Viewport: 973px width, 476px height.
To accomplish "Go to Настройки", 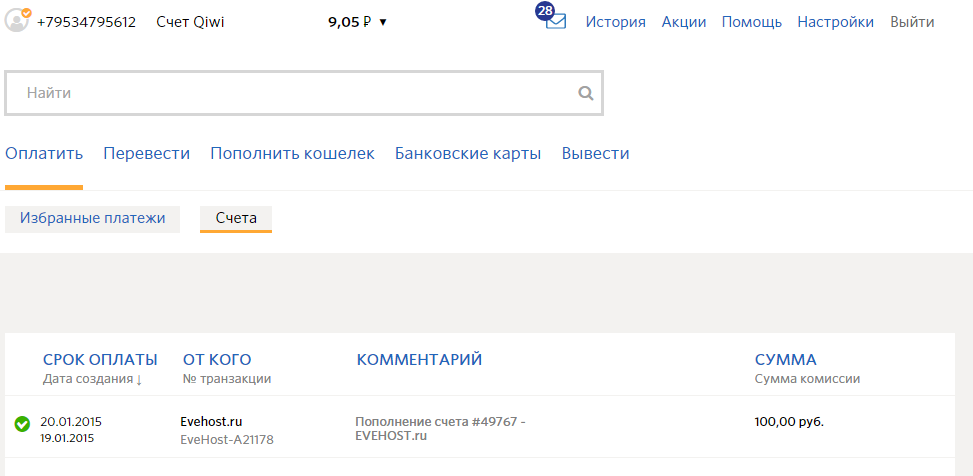I will coord(835,22).
